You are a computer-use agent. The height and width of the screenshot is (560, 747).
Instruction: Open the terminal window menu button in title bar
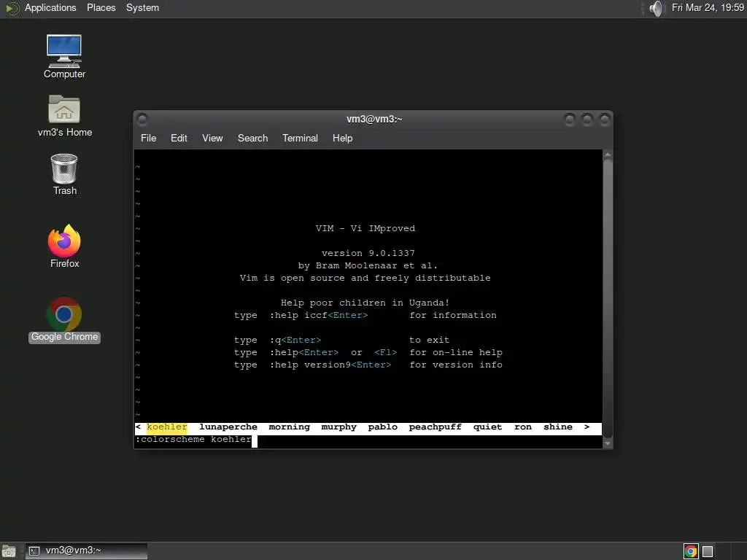[x=142, y=120]
